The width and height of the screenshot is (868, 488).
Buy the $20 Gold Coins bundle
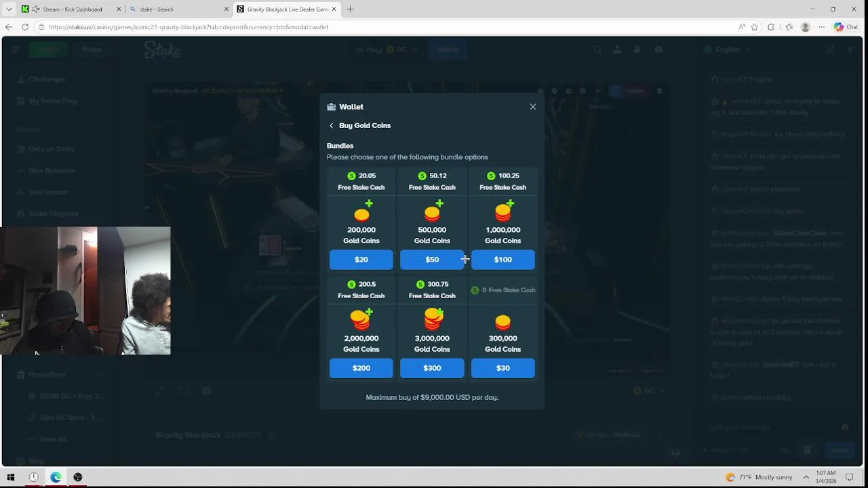[361, 260]
